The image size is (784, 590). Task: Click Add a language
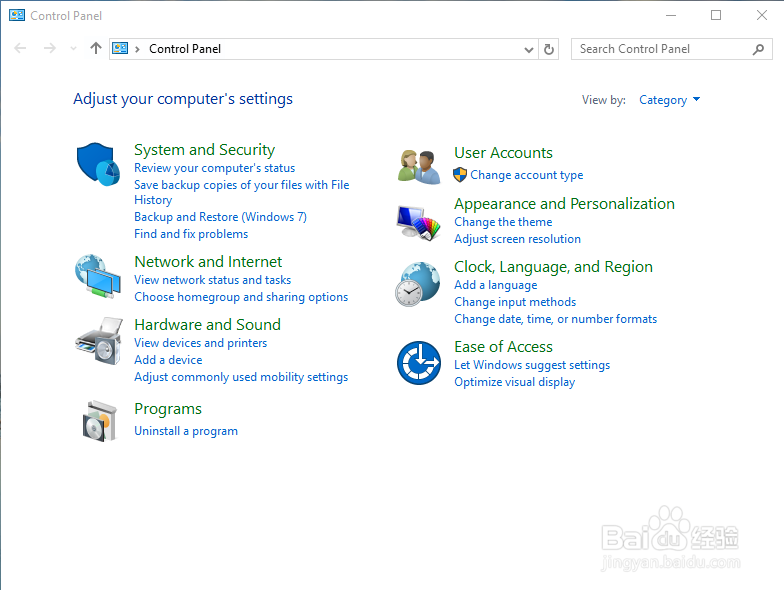[x=496, y=285]
